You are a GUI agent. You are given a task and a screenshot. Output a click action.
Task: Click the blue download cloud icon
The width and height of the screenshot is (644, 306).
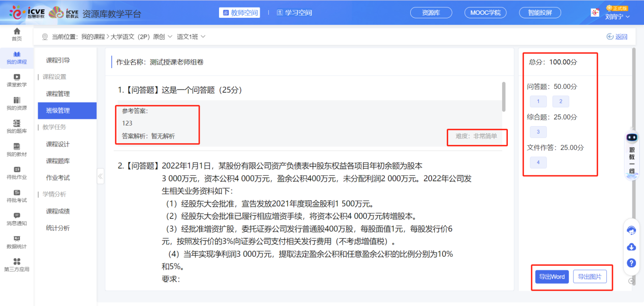click(x=631, y=247)
